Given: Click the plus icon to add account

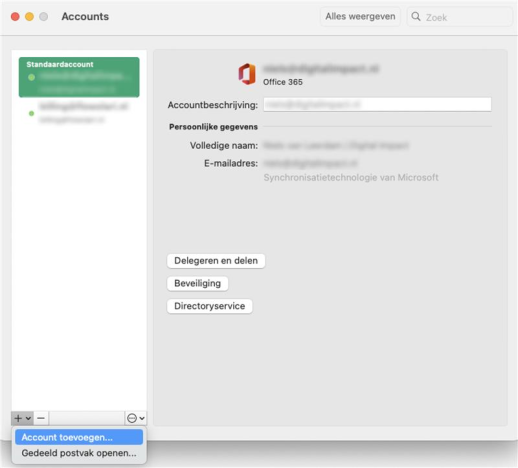Looking at the screenshot, I should point(18,418).
